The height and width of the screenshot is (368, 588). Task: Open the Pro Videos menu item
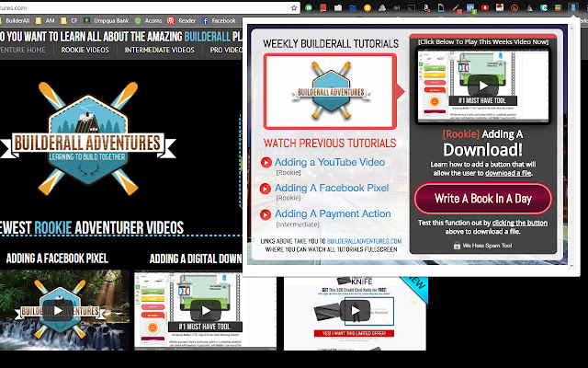226,50
